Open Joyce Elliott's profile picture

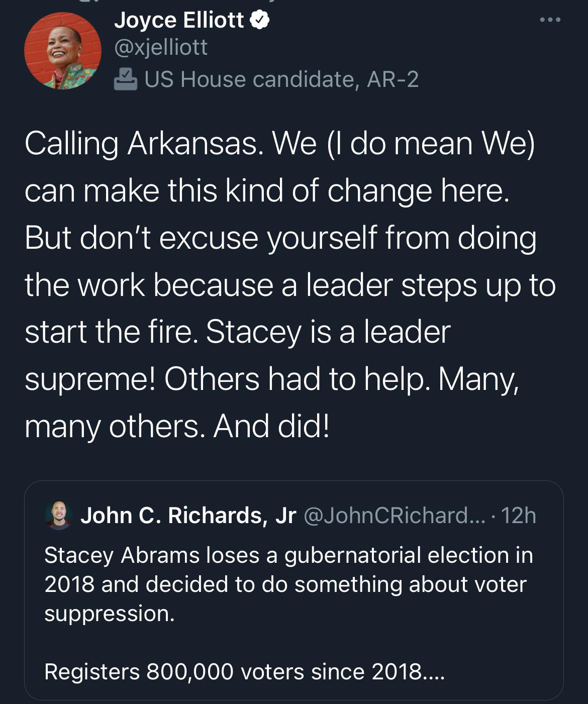[63, 51]
